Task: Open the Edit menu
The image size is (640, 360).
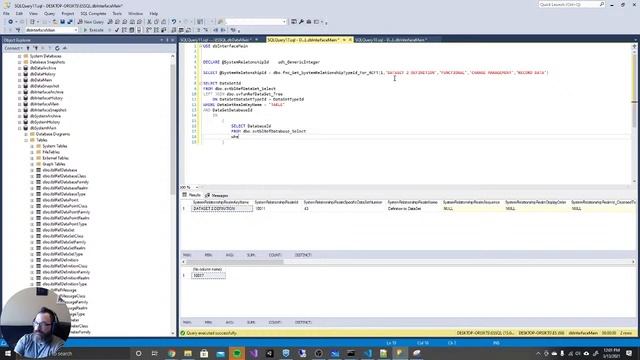Action: [19, 13]
